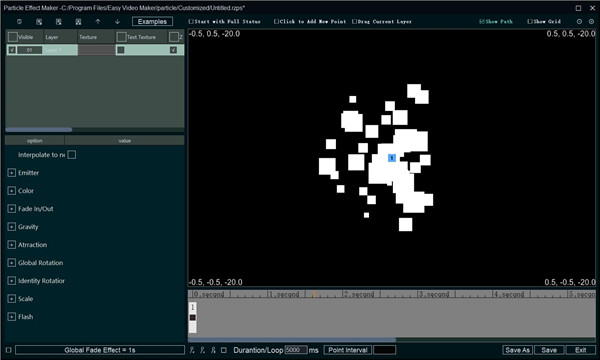Click the black Point Interval value box
The image size is (600, 360).
385,350
